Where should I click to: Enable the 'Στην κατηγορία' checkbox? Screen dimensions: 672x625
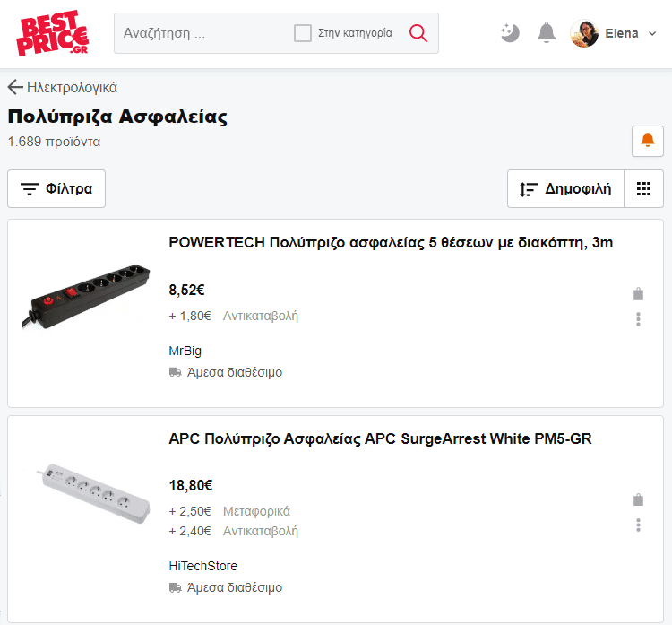[303, 33]
